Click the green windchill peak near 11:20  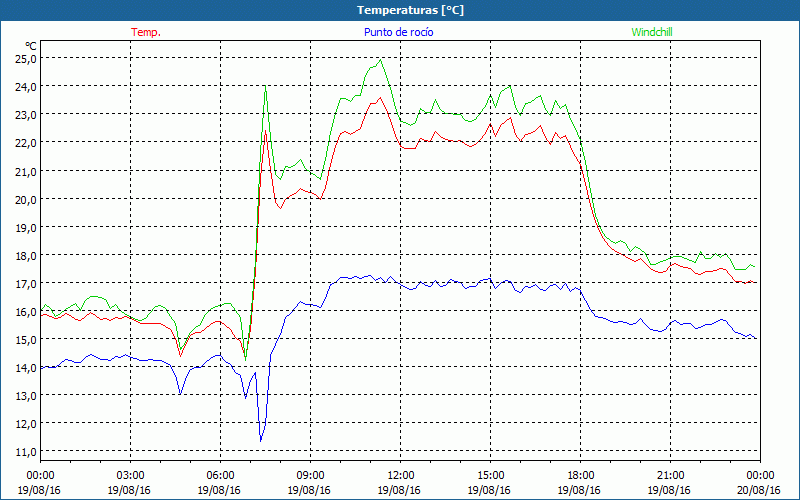(x=380, y=60)
